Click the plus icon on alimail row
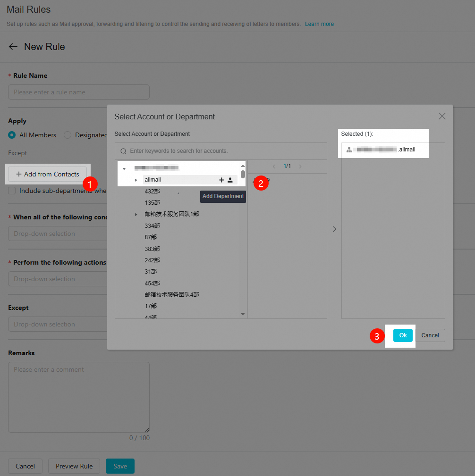475x476 pixels. (221, 180)
